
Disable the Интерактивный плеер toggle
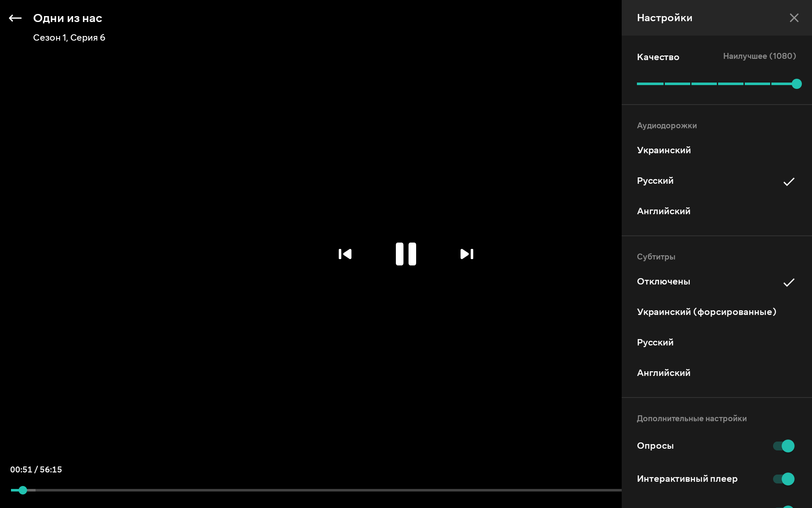(x=784, y=479)
